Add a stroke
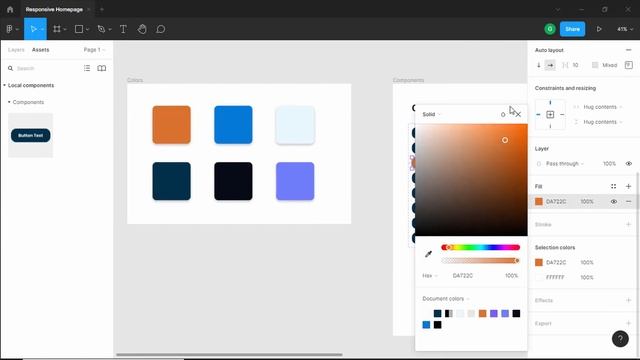This screenshot has width=640, height=360. coord(628,224)
